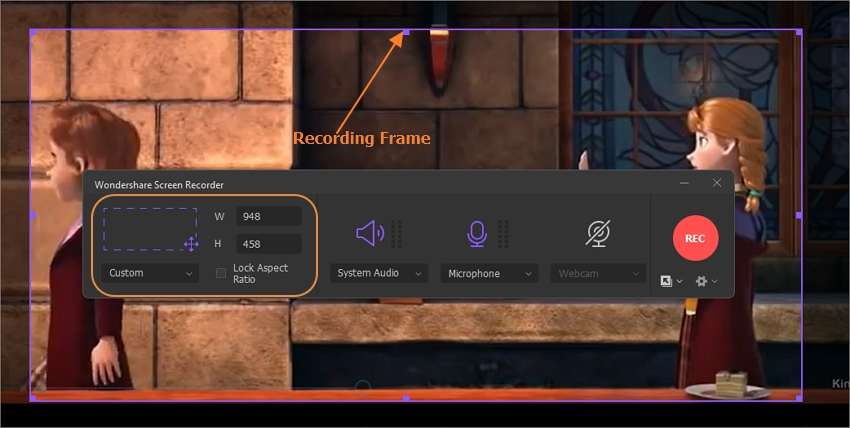Start recording with the red REC button
This screenshot has width=850, height=428.
[696, 238]
